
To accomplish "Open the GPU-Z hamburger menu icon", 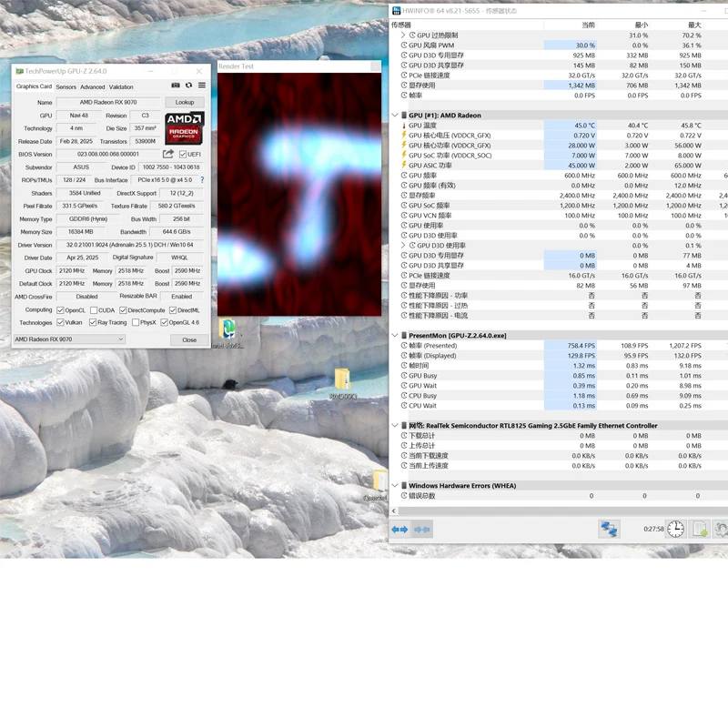I will click(x=202, y=86).
